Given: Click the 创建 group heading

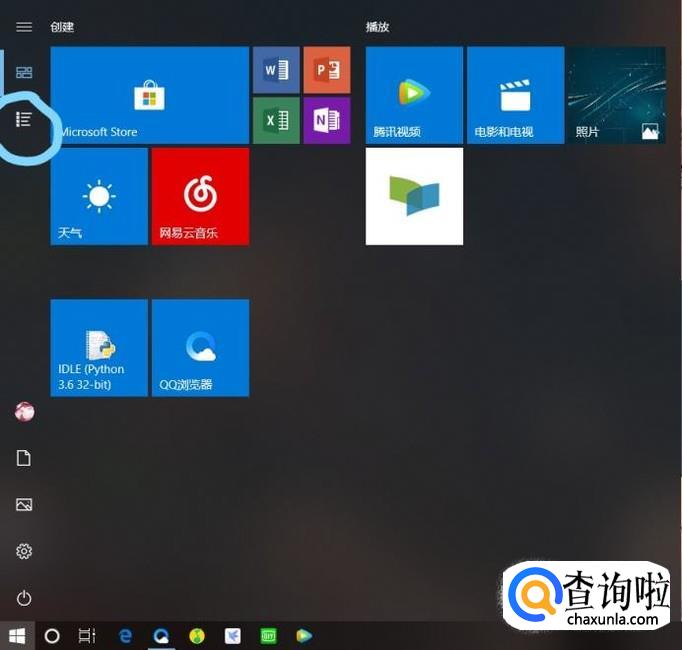Looking at the screenshot, I should tap(62, 27).
